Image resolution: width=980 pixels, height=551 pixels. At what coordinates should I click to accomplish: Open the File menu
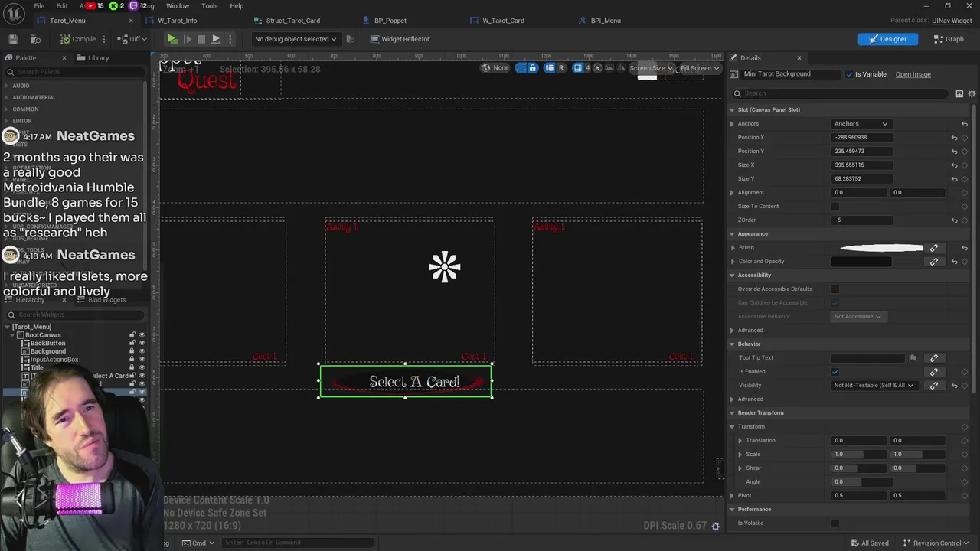click(39, 6)
